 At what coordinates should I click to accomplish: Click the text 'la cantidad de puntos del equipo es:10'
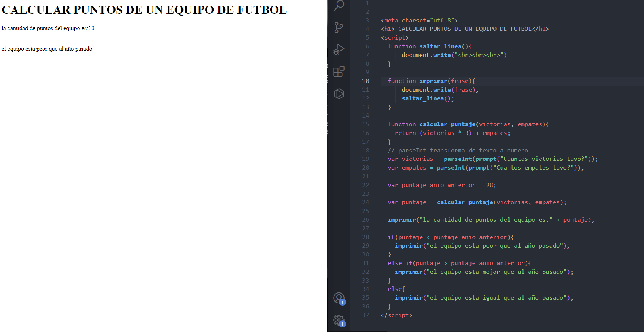[48, 28]
